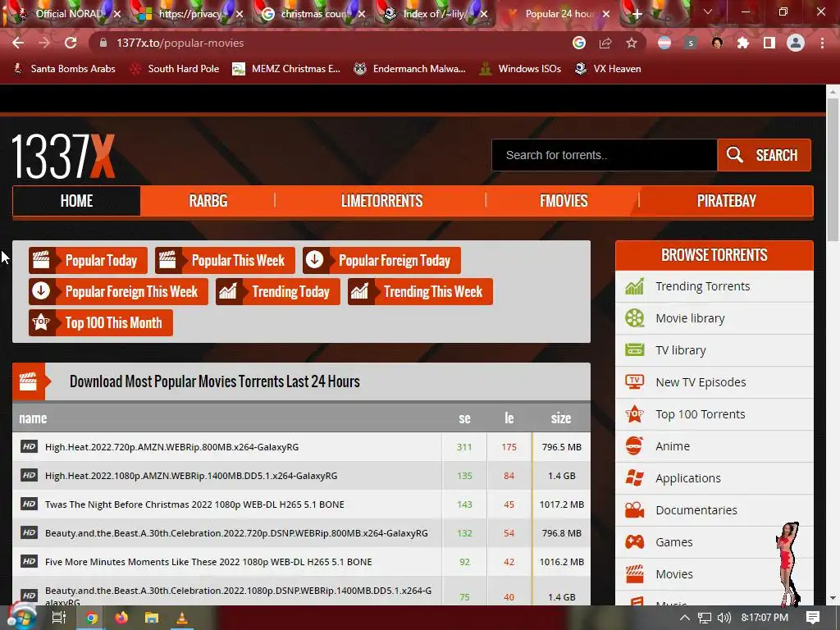Click Trending Today button
The width and height of the screenshot is (840, 630).
coord(278,291)
